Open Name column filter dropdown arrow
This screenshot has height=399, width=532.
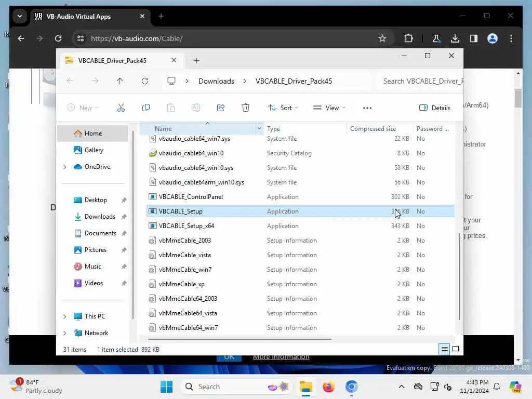[259, 129]
